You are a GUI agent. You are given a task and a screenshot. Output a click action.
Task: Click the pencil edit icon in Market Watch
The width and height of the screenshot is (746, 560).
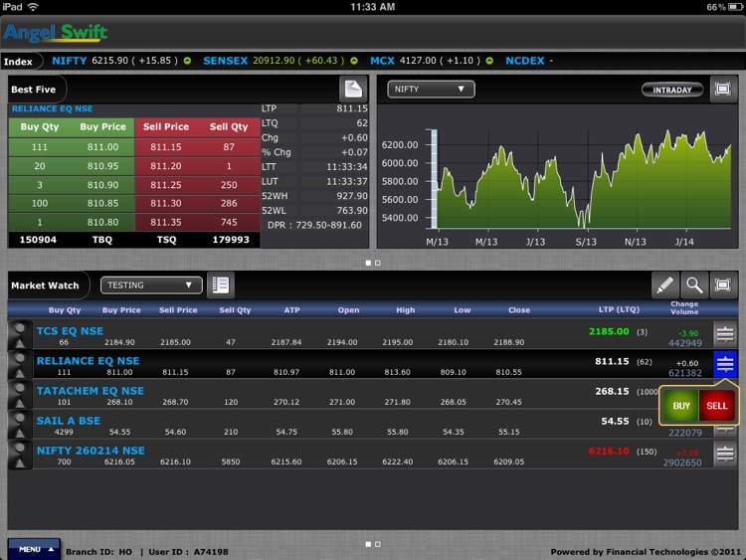pyautogui.click(x=664, y=285)
